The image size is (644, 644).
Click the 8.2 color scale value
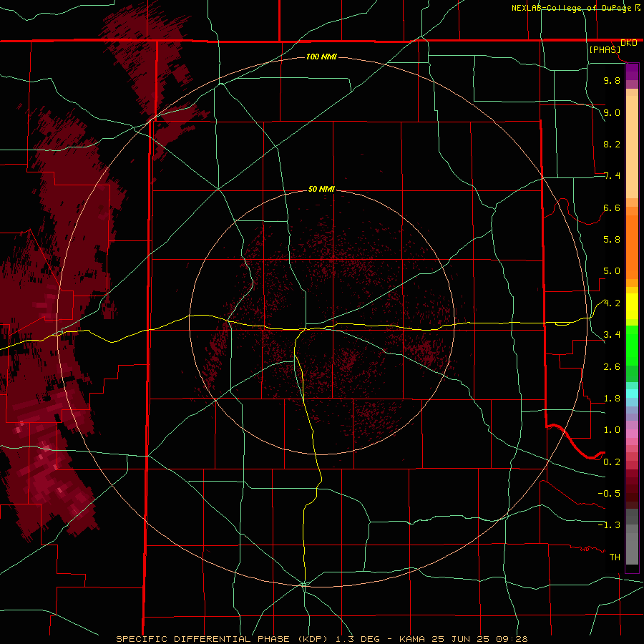(612, 144)
